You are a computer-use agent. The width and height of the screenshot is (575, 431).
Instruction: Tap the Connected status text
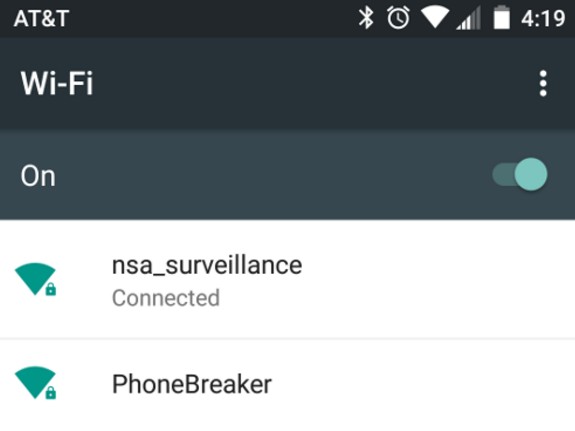[x=166, y=297]
